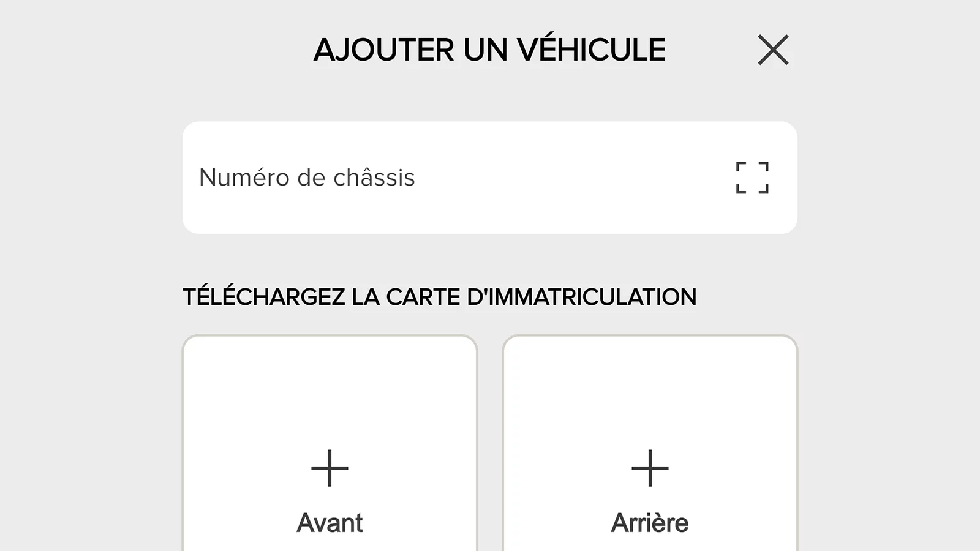Close the AJOUTER UN VÉHICULE dialog
This screenshot has width=980, height=551.
pos(774,50)
